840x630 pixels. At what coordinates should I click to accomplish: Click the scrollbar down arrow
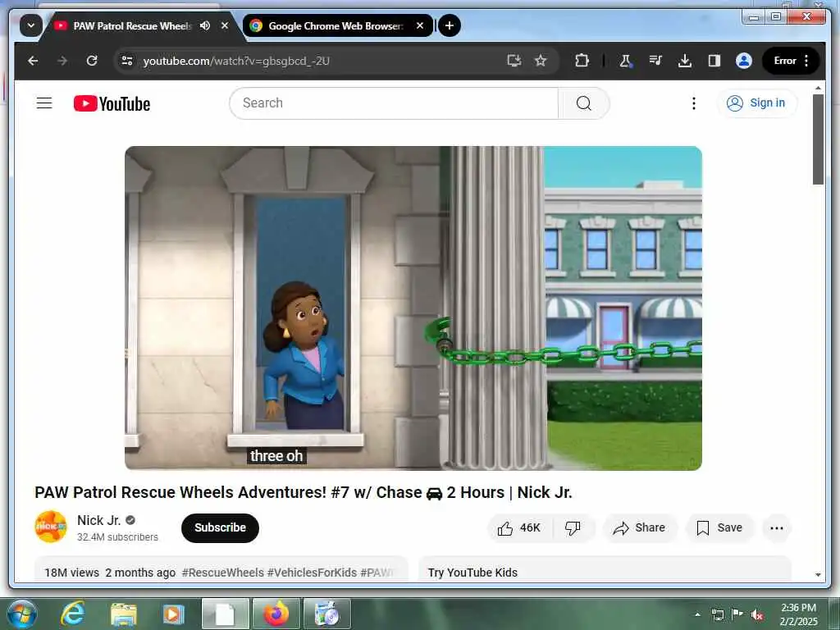pyautogui.click(x=818, y=575)
